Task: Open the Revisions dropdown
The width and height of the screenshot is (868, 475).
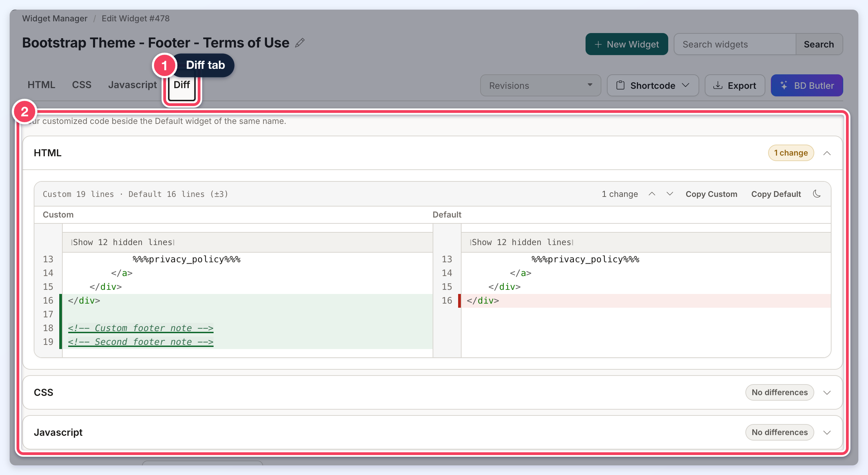Action: click(540, 85)
